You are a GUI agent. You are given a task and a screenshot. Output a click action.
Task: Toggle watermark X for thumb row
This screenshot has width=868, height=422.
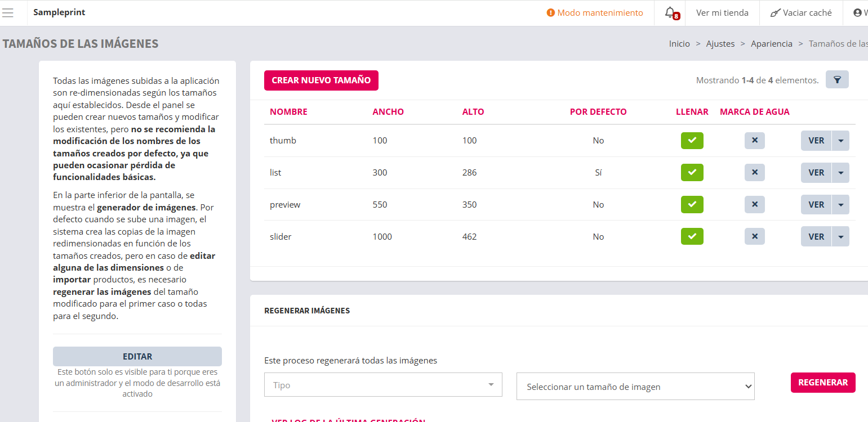coord(754,141)
